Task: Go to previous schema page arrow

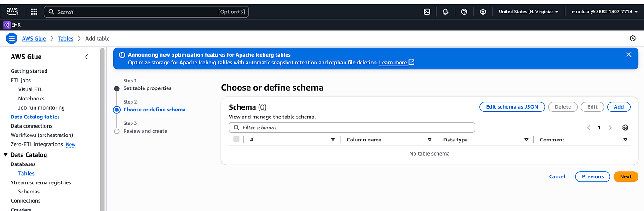Action: [589, 128]
